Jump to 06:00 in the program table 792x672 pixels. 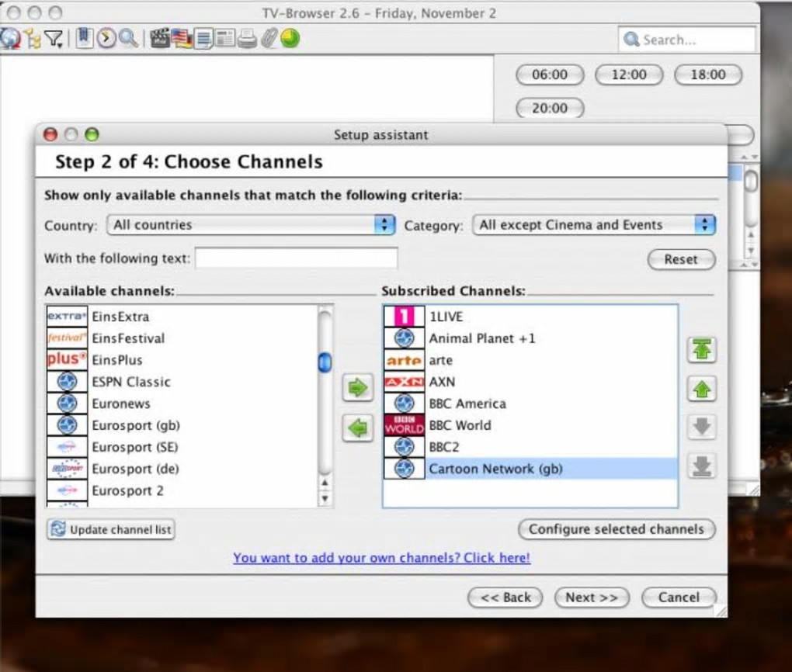click(550, 74)
